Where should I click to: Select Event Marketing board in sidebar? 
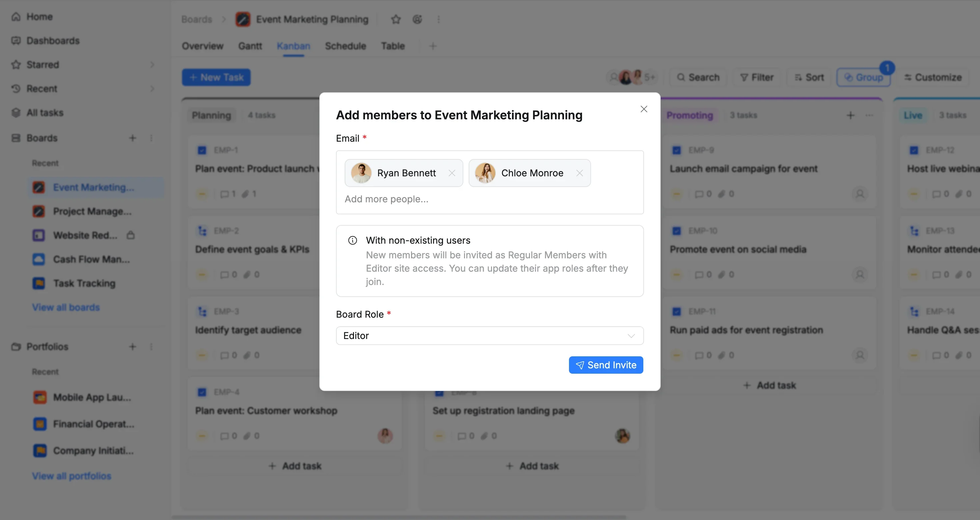(x=95, y=187)
